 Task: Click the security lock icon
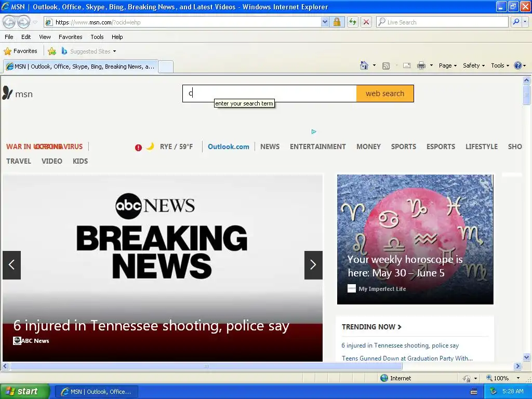click(337, 22)
